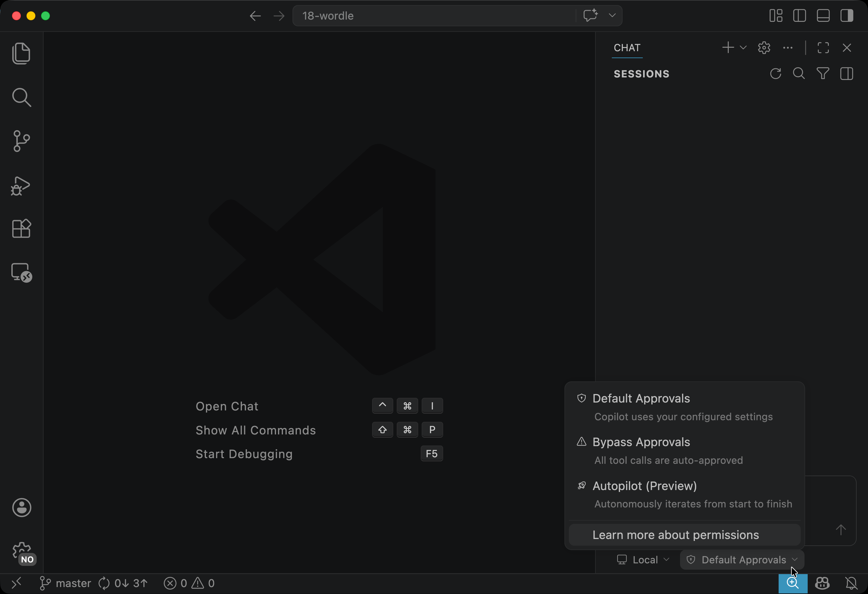868x594 pixels.
Task: Click the zoom magnifier in status bar
Action: (793, 583)
